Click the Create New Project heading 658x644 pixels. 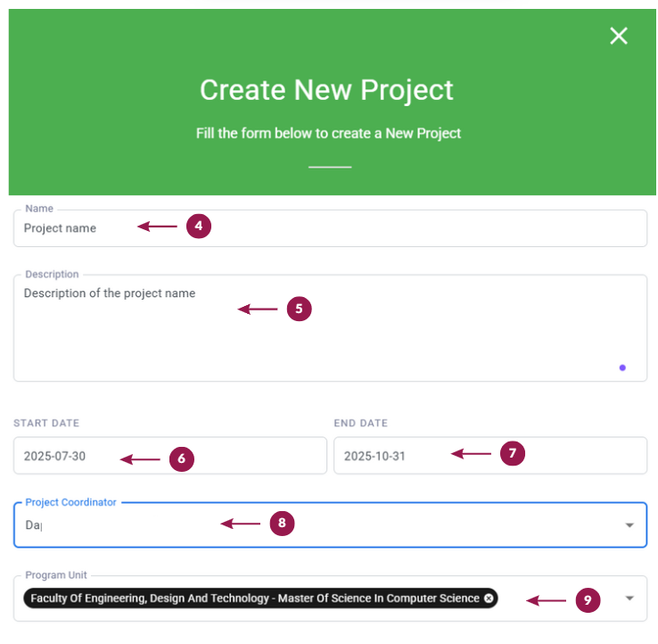326,90
